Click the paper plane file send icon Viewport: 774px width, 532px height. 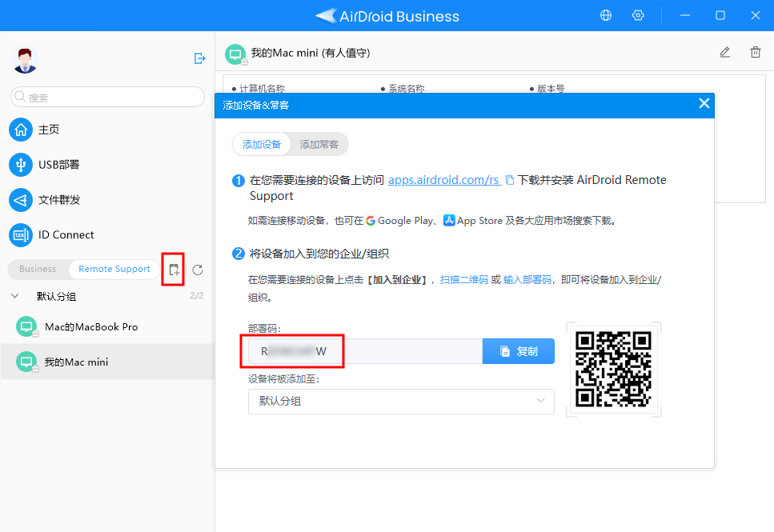[x=21, y=200]
